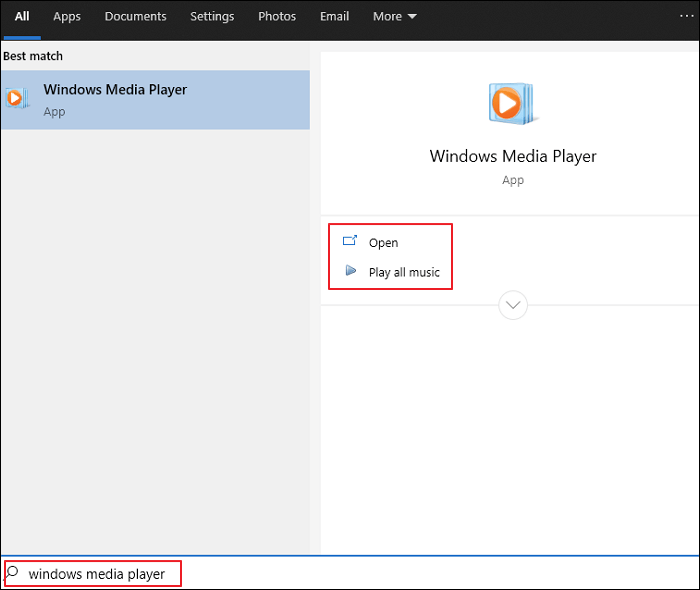Screen dimensions: 700x590
Task: Click the large Windows Media Player icon in preview
Action: click(512, 104)
